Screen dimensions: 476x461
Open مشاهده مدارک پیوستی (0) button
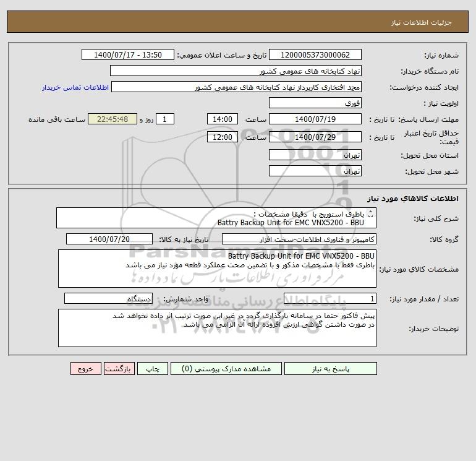click(226, 369)
